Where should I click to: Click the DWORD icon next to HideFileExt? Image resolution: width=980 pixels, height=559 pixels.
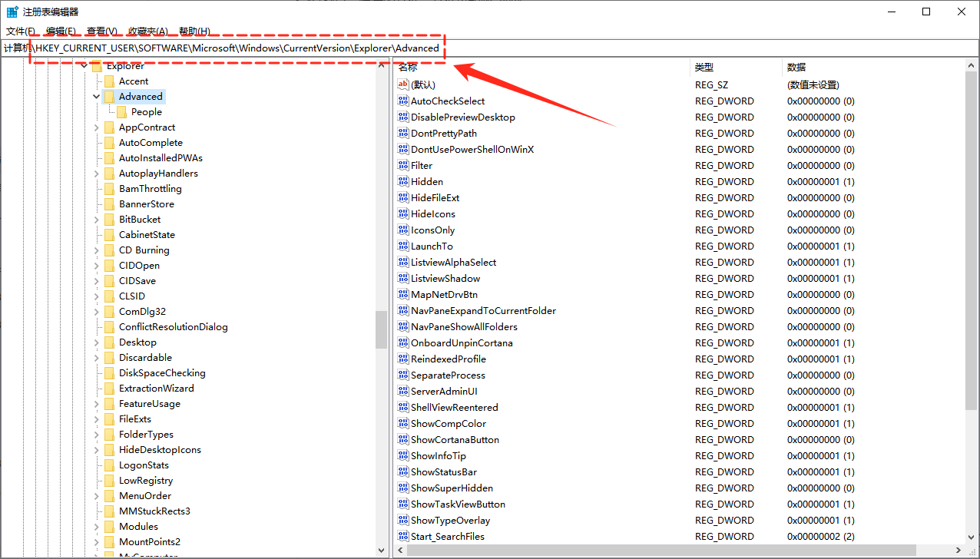pyautogui.click(x=403, y=197)
